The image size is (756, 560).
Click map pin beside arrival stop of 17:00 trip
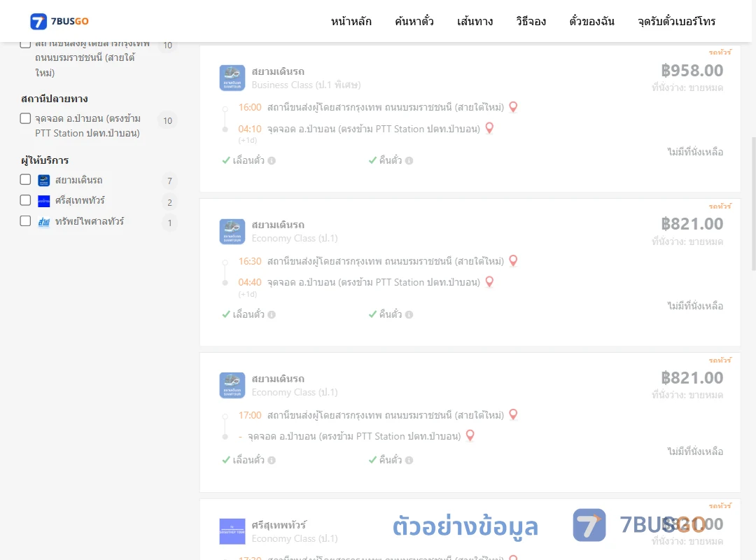[470, 435]
